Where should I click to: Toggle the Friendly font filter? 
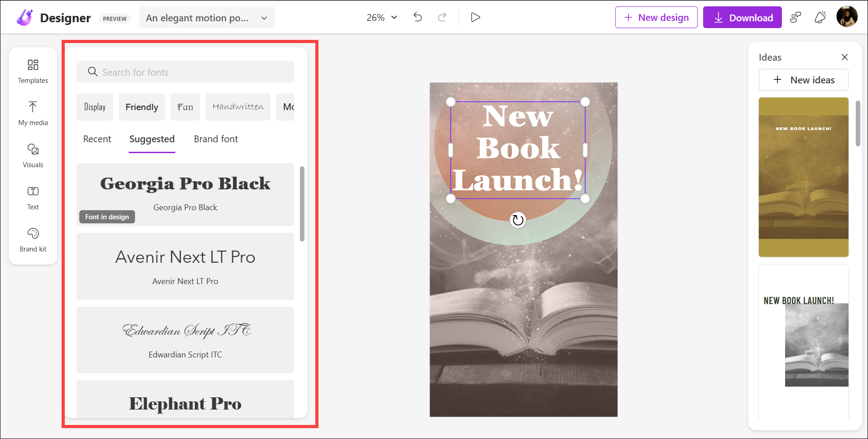pyautogui.click(x=141, y=106)
